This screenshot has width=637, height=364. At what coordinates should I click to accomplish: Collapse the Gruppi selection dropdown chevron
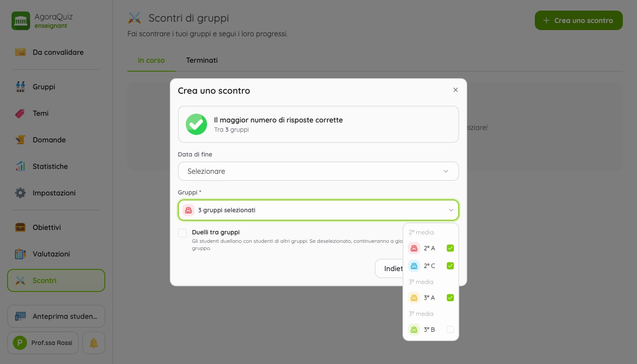pos(451,210)
